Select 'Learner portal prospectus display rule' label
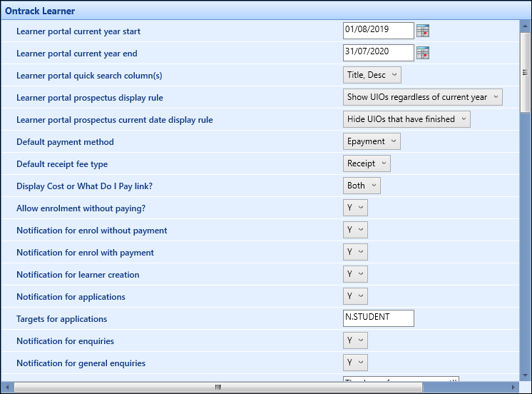 [90, 98]
